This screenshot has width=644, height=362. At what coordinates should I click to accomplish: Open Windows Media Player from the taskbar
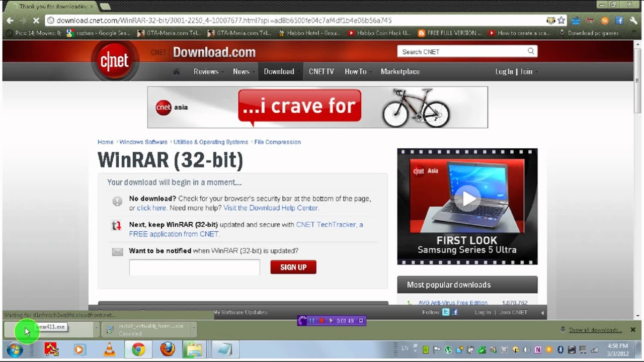point(79,349)
